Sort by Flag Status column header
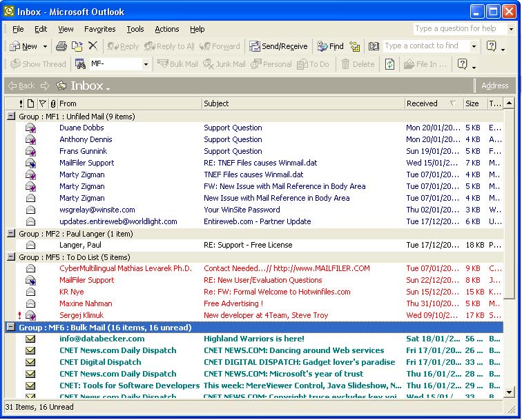 (x=42, y=103)
